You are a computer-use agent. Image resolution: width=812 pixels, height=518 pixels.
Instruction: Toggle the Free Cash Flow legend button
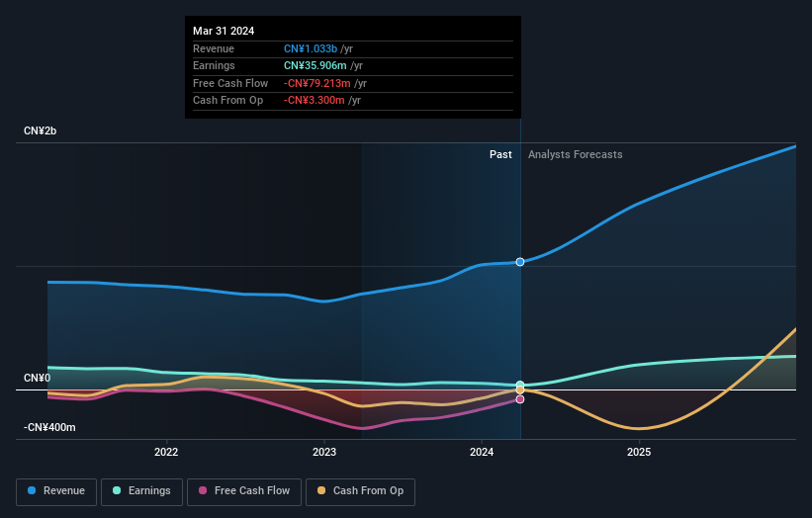(x=244, y=491)
